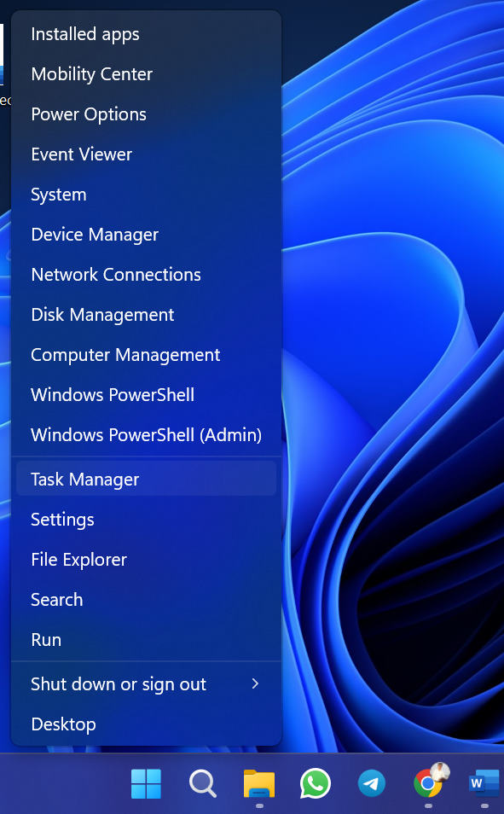This screenshot has width=504, height=814.
Task: Open Mobility Center
Action: click(146, 74)
